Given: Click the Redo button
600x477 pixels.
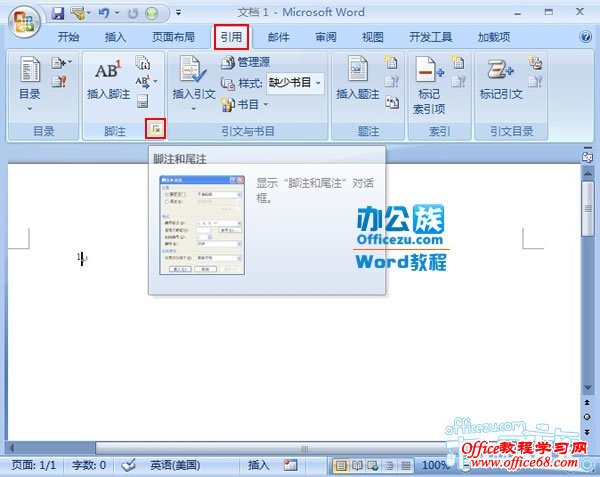Looking at the screenshot, I should pos(133,14).
